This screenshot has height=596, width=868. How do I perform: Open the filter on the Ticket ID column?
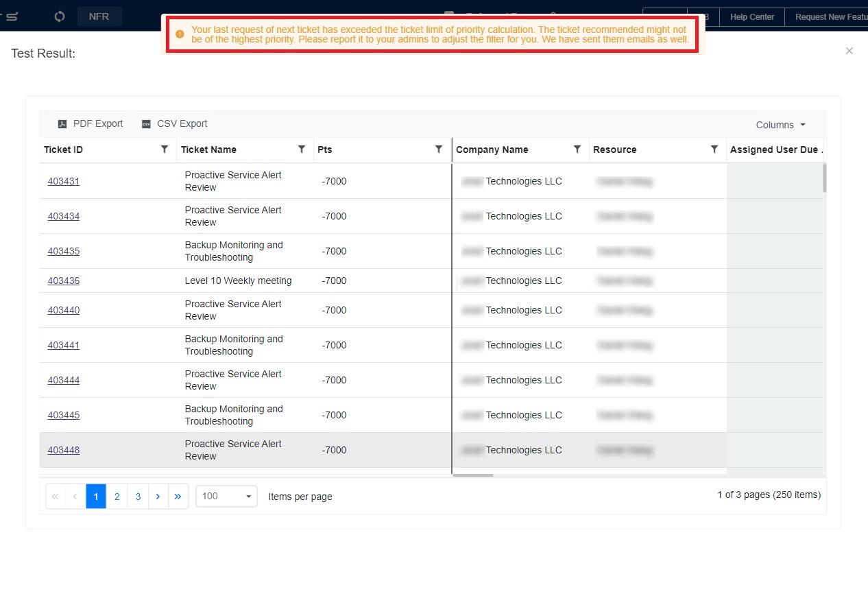(x=165, y=149)
